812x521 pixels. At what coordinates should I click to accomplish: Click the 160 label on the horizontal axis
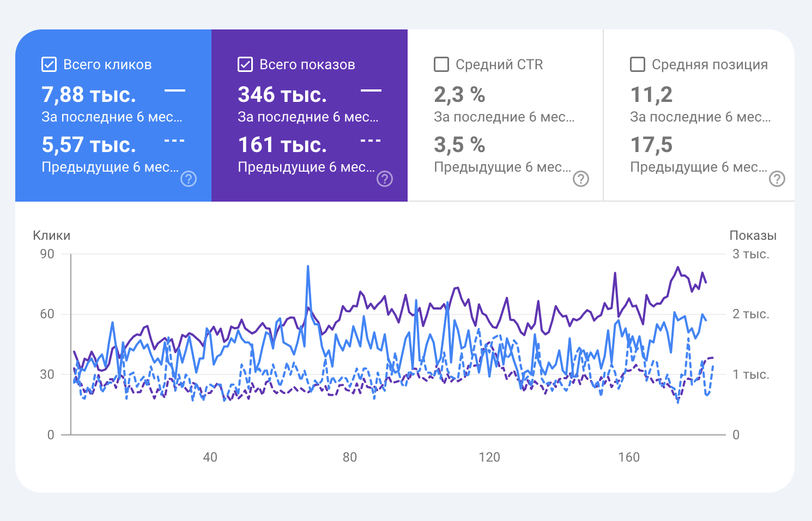coord(629,457)
